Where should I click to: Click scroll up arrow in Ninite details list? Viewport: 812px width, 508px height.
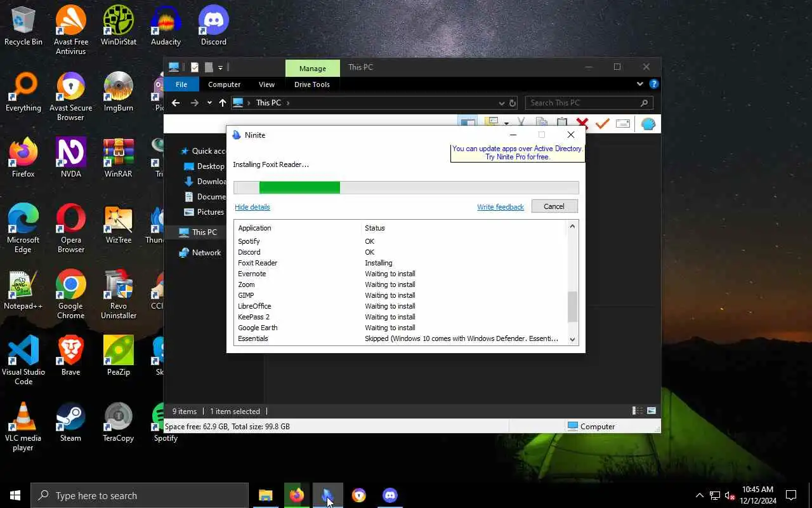click(572, 226)
